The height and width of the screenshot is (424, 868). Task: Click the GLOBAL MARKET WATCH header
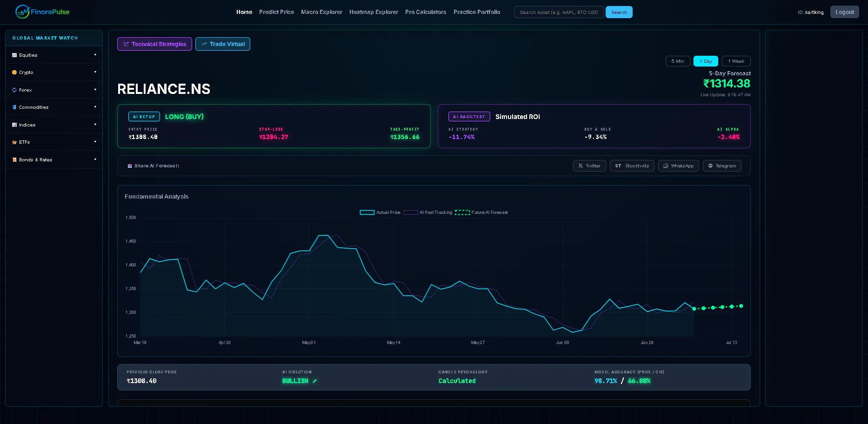click(x=45, y=38)
